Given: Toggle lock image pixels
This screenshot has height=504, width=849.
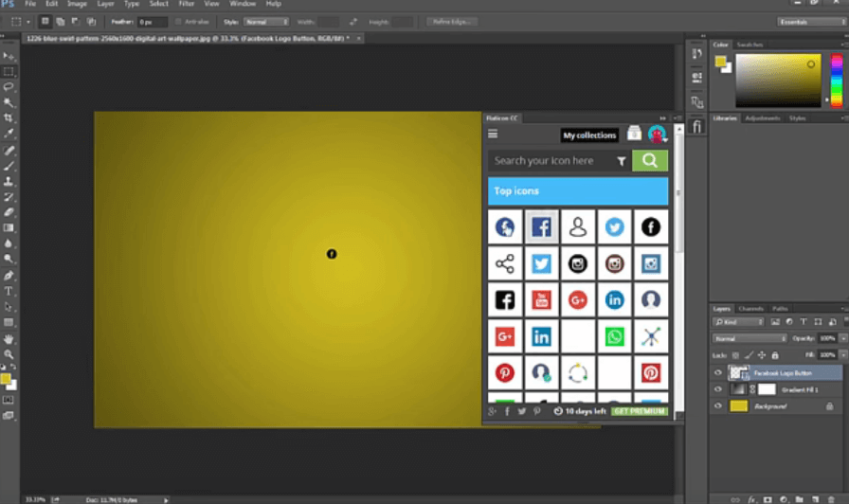Looking at the screenshot, I should [749, 355].
